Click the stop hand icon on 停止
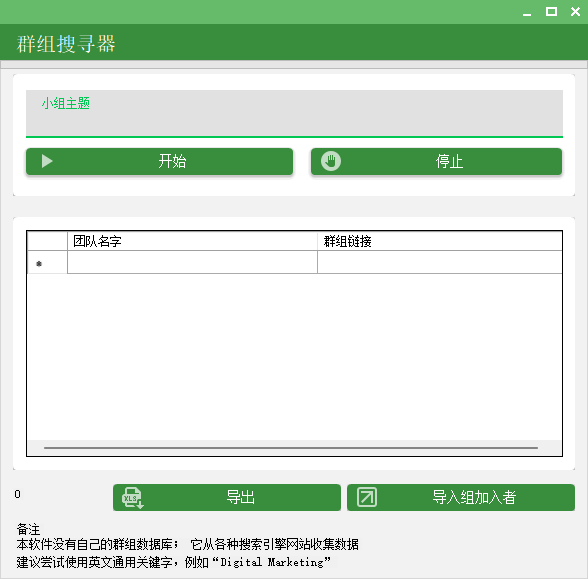The height and width of the screenshot is (579, 588). [331, 161]
